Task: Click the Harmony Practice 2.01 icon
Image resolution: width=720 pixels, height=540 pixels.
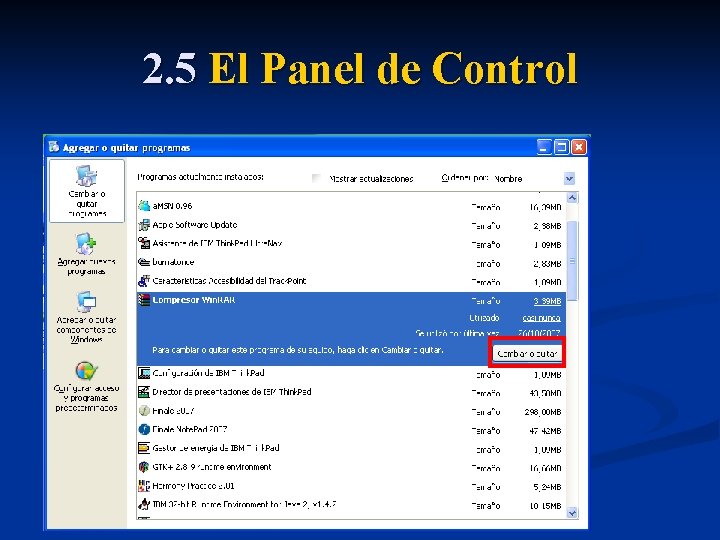Action: pos(144,486)
